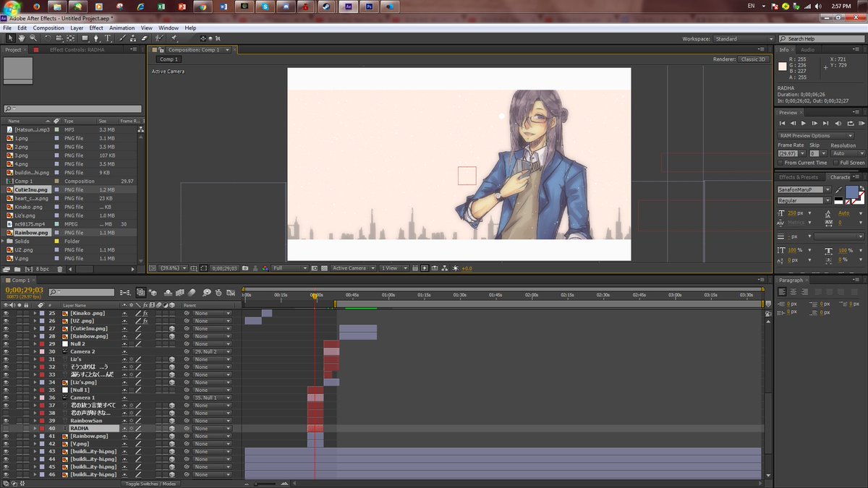Select the Rectangle shape tool
This screenshot has height=488, width=868.
tap(85, 38)
